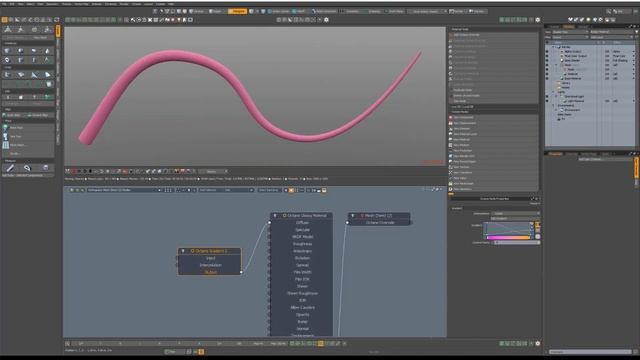Viewport: 640px width, 360px height.
Task: Collapse the Octane Glossy Material node
Action: 275,216
